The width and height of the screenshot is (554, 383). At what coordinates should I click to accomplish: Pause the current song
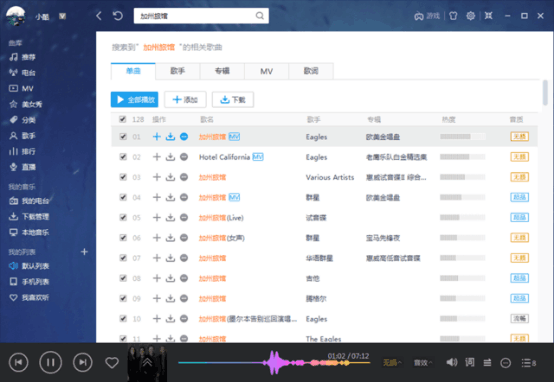click(51, 363)
